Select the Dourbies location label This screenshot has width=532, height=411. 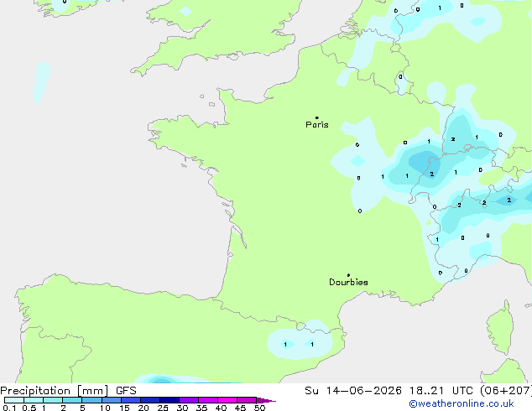coord(348,282)
